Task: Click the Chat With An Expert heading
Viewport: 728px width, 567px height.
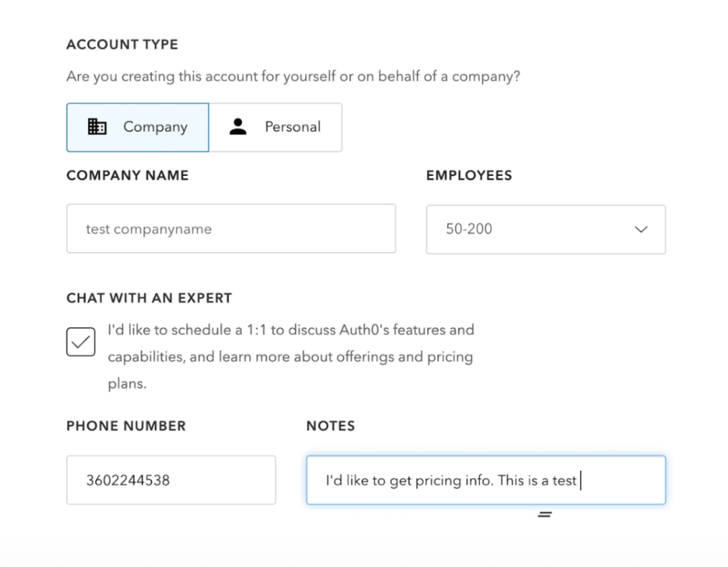Action: click(x=149, y=298)
